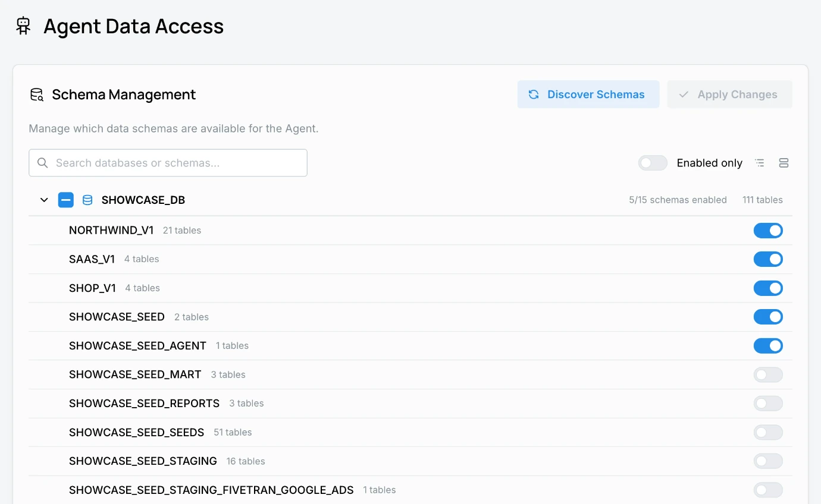Click the '51 tables' label
Image resolution: width=821 pixels, height=504 pixels.
[x=233, y=432]
